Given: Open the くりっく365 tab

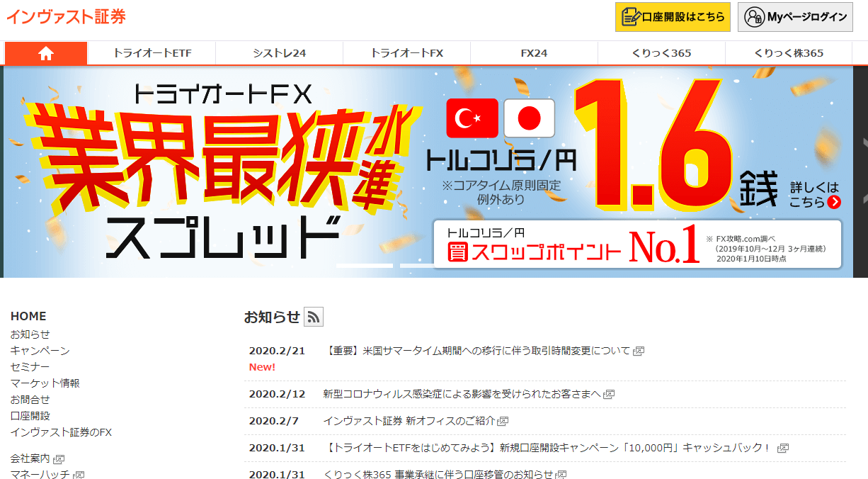Looking at the screenshot, I should (662, 53).
